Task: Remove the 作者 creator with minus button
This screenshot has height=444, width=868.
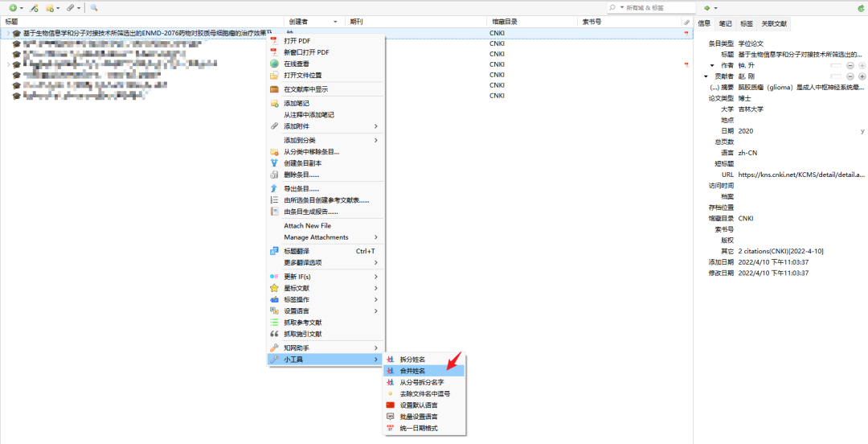Action: pyautogui.click(x=850, y=65)
